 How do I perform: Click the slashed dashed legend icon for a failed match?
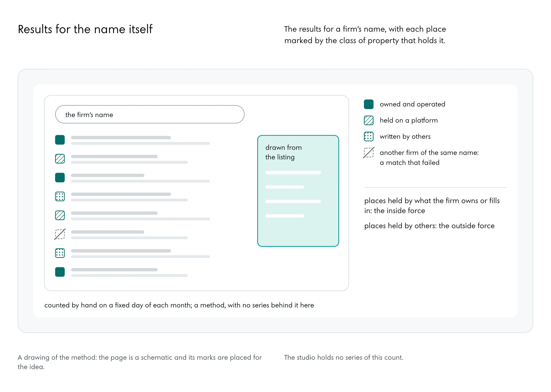[368, 153]
